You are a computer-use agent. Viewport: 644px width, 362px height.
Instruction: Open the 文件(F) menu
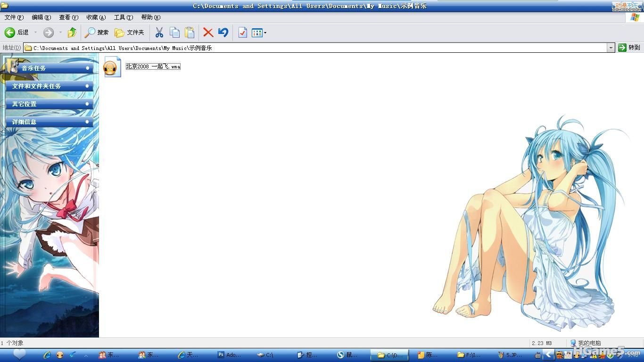[x=14, y=17]
